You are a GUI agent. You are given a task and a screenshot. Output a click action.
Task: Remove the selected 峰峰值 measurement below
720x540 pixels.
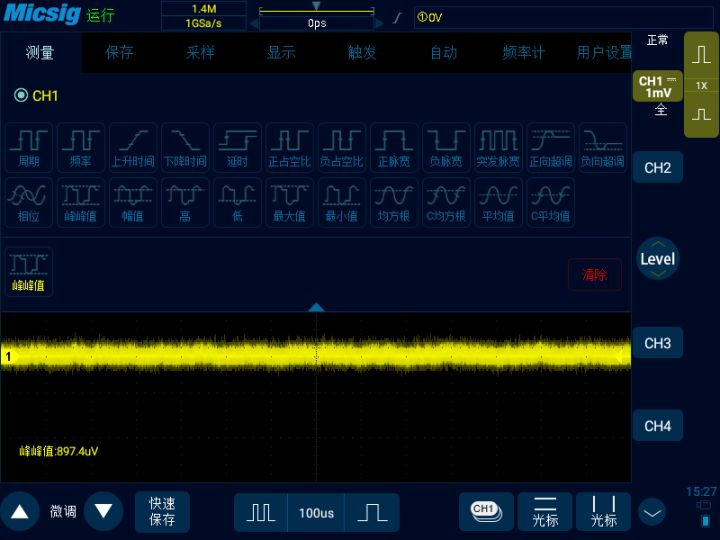(28, 272)
